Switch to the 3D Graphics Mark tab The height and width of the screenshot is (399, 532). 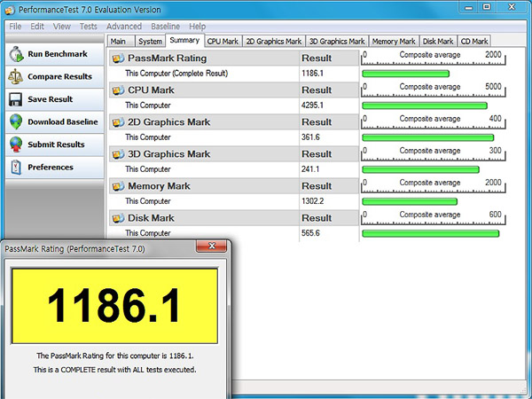(x=337, y=41)
